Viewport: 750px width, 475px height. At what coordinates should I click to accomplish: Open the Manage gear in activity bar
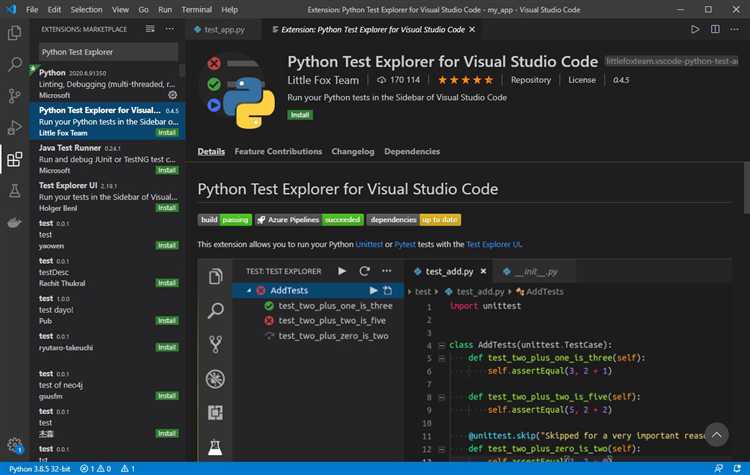pos(14,445)
